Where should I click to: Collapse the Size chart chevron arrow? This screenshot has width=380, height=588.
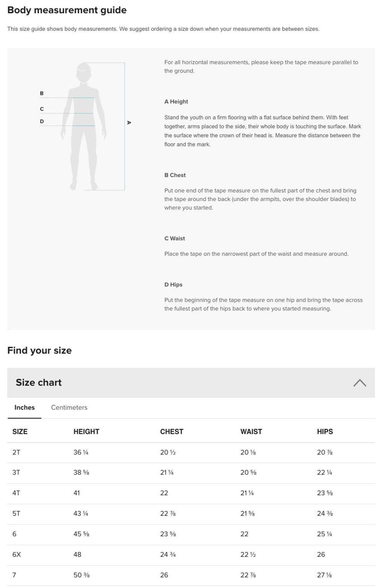(359, 383)
